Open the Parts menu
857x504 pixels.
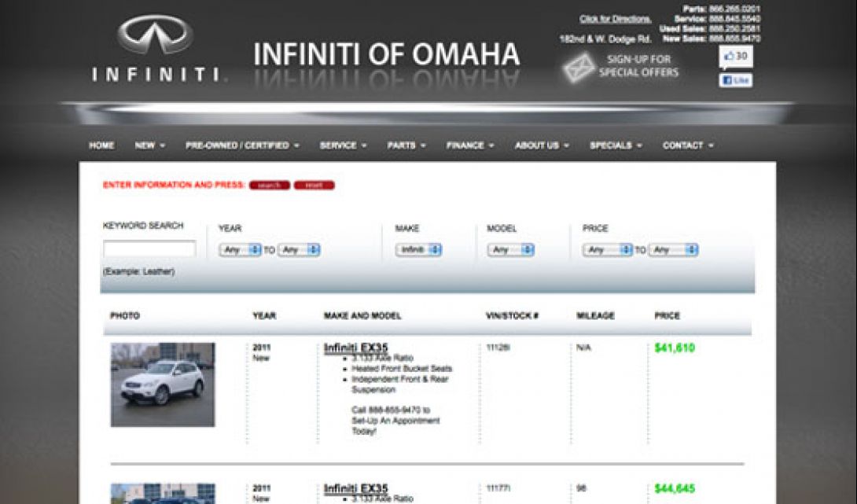pos(406,145)
